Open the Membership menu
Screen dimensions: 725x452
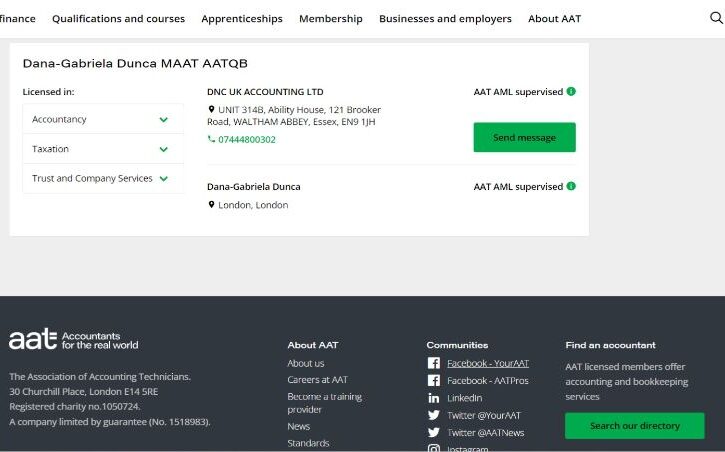click(331, 19)
